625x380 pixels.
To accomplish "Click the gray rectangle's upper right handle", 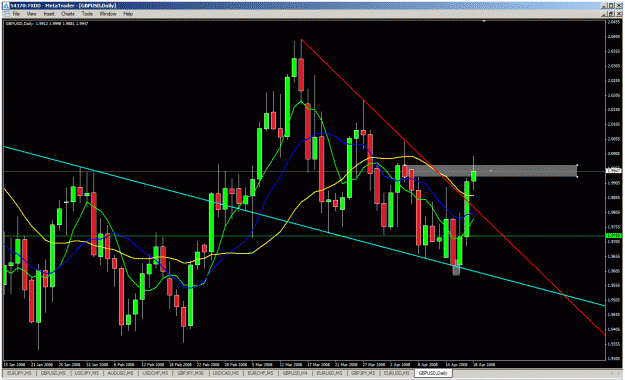I will [x=577, y=165].
